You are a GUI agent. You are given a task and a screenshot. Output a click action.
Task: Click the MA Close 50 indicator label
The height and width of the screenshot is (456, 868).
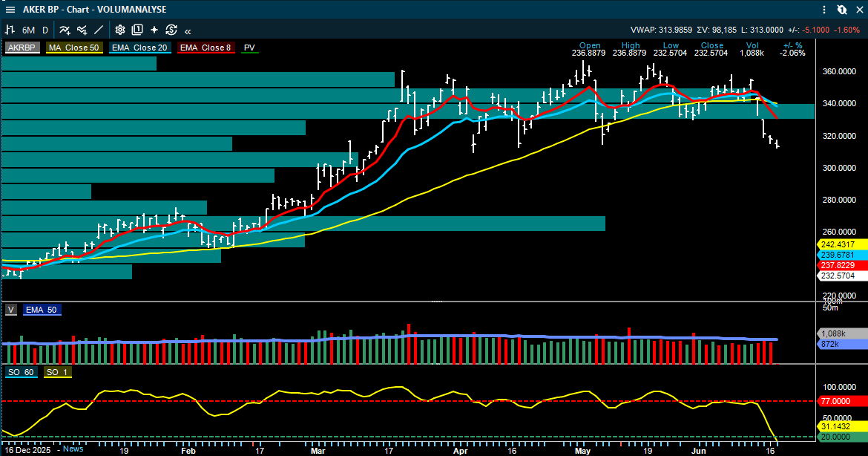[73, 48]
